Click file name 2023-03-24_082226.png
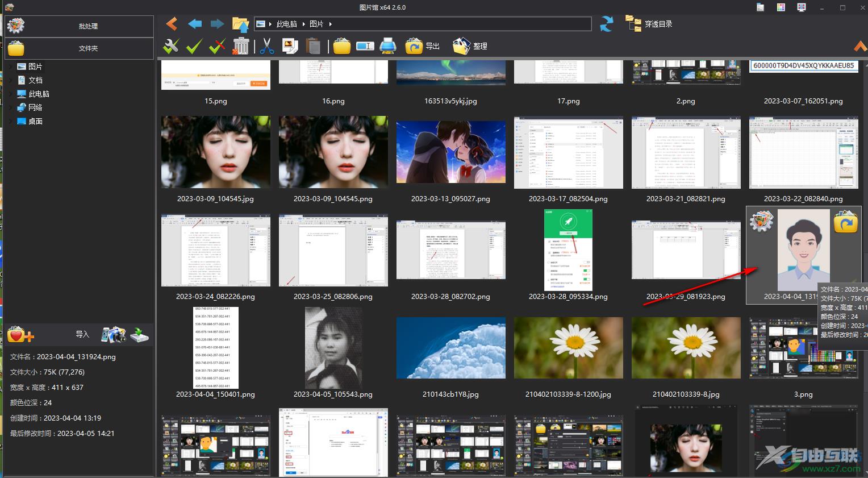This screenshot has width=868, height=478. click(216, 297)
